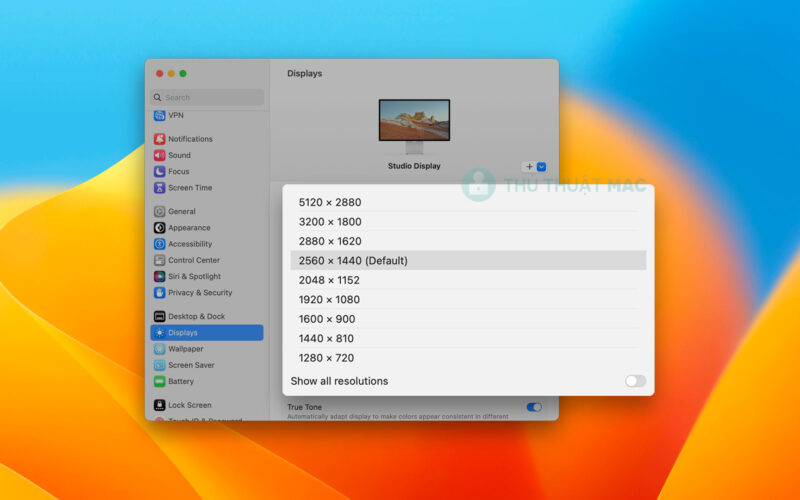The image size is (800, 500).
Task: Select the 1920 × 1080 resolution option
Action: point(329,299)
